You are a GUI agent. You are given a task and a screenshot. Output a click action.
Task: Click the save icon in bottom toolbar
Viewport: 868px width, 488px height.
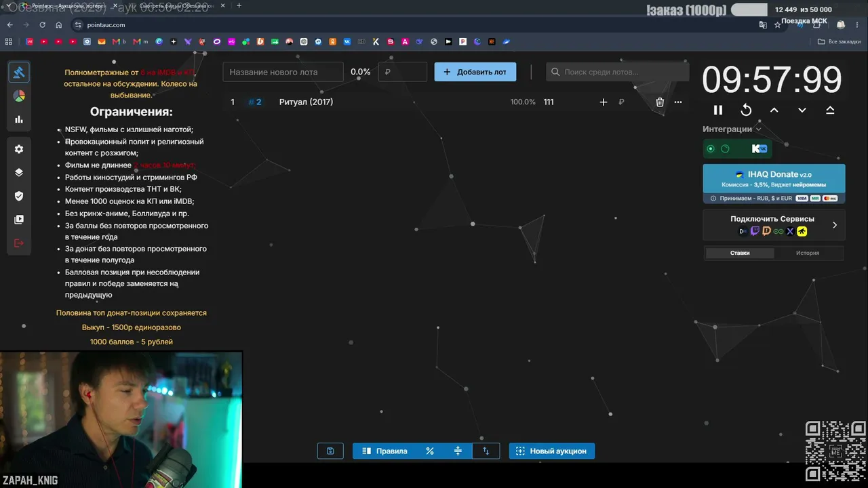click(330, 451)
